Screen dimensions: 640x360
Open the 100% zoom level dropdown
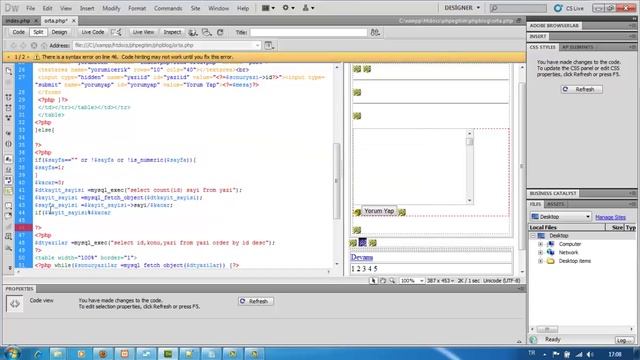click(x=411, y=281)
